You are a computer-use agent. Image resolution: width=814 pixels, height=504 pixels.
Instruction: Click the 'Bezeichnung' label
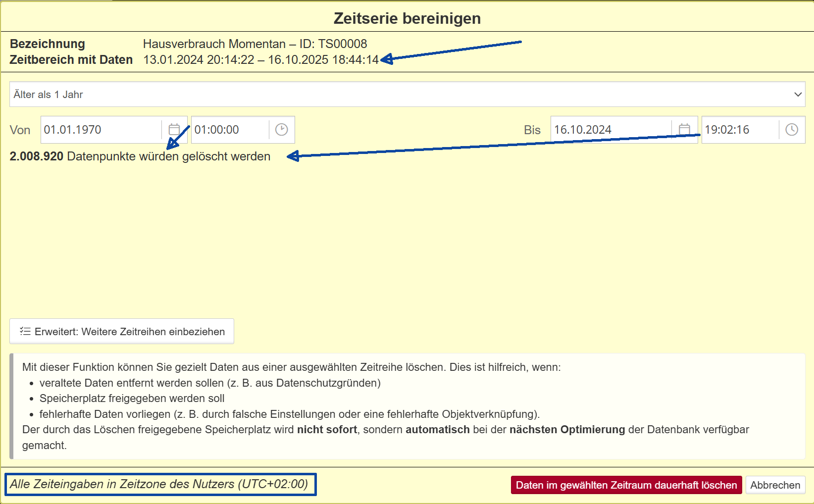point(48,44)
